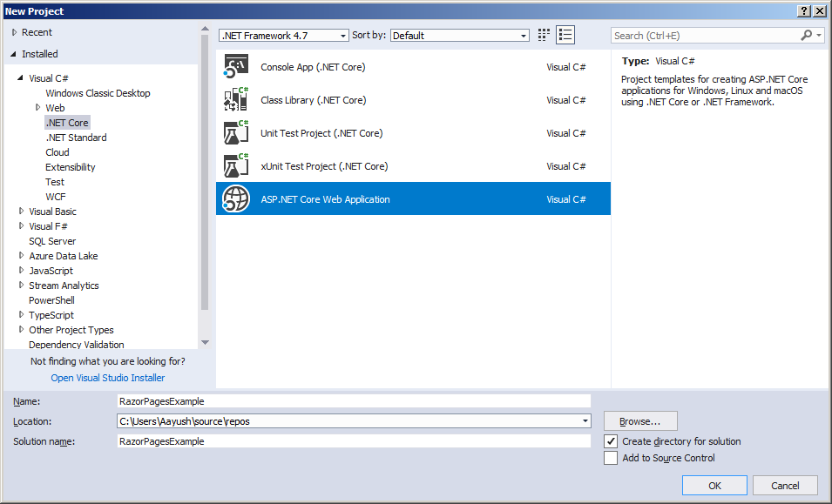Open the .NET Framework 4.7 version dropdown

283,36
